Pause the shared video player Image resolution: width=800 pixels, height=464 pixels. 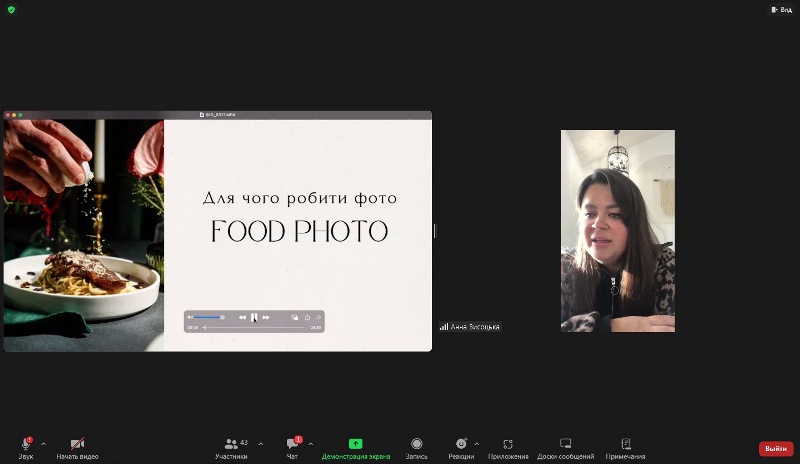[x=254, y=318]
